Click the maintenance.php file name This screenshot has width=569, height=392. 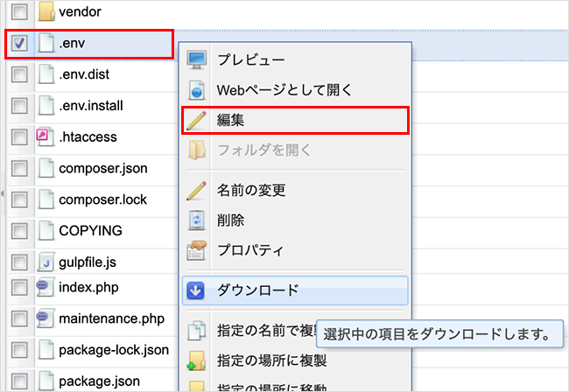(111, 319)
